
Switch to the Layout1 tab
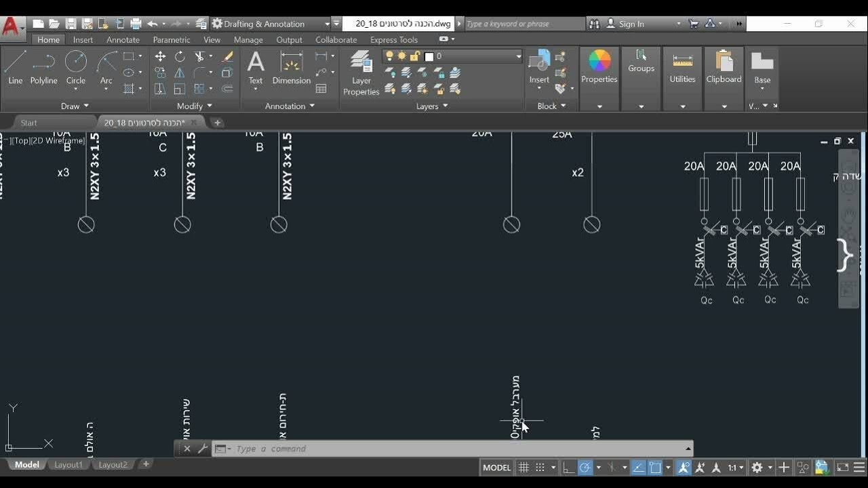click(68, 465)
